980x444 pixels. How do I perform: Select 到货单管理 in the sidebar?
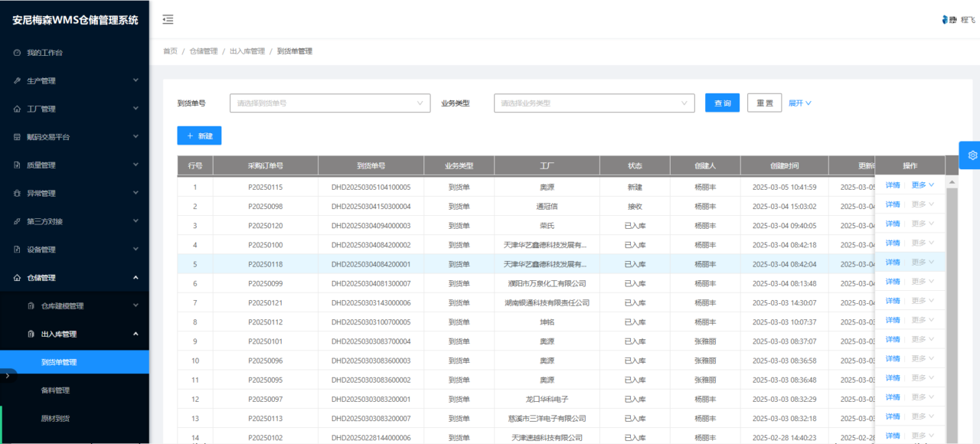point(74,362)
